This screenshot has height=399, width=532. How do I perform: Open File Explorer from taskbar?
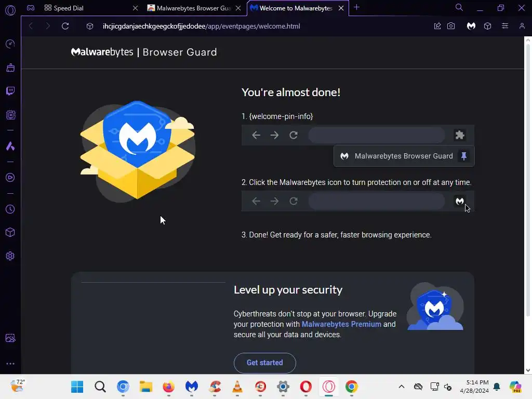(146, 387)
